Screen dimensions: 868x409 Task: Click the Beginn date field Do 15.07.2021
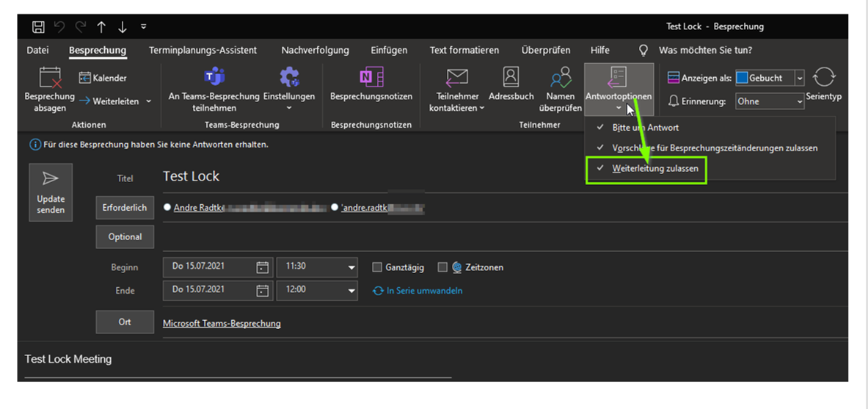(x=218, y=267)
